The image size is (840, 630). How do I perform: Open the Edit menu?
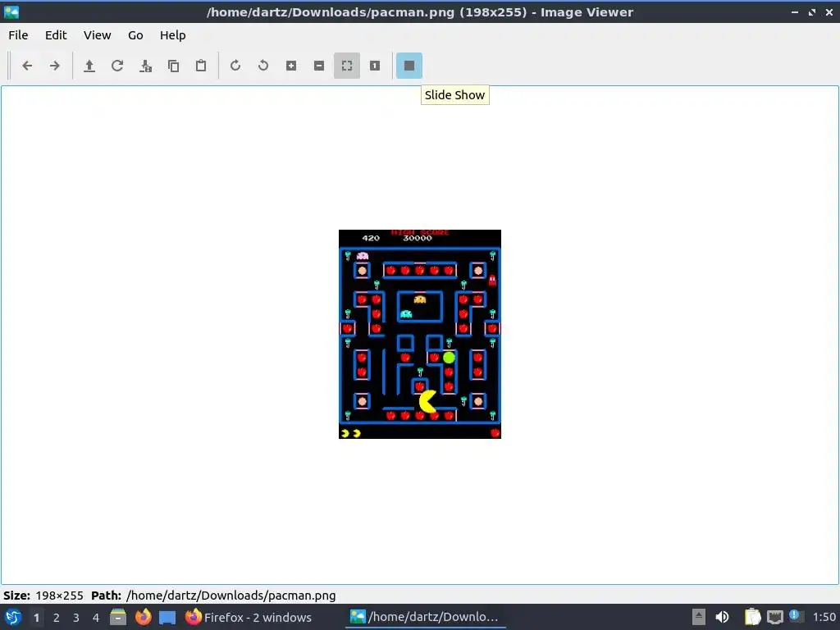pos(56,34)
